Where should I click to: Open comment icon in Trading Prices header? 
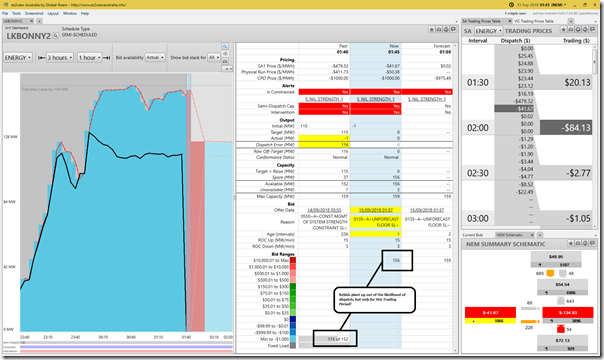coord(592,30)
